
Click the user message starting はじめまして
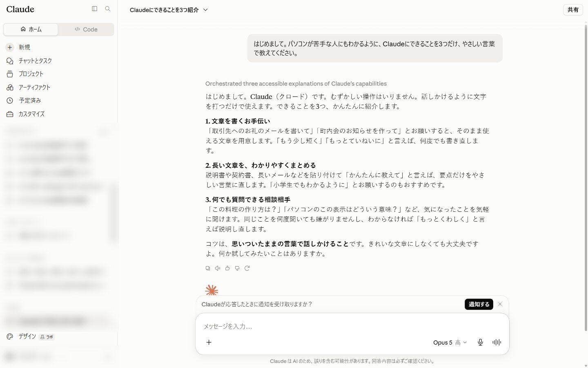[x=375, y=48]
